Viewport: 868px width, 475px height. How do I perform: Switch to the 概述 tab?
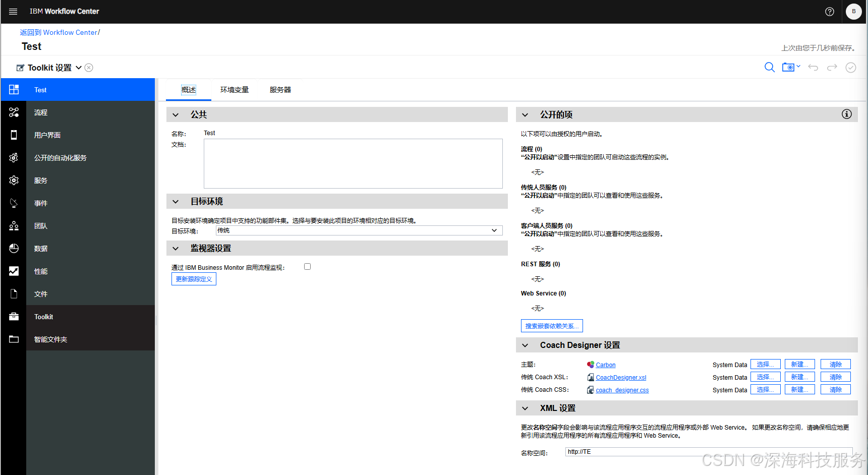[189, 90]
